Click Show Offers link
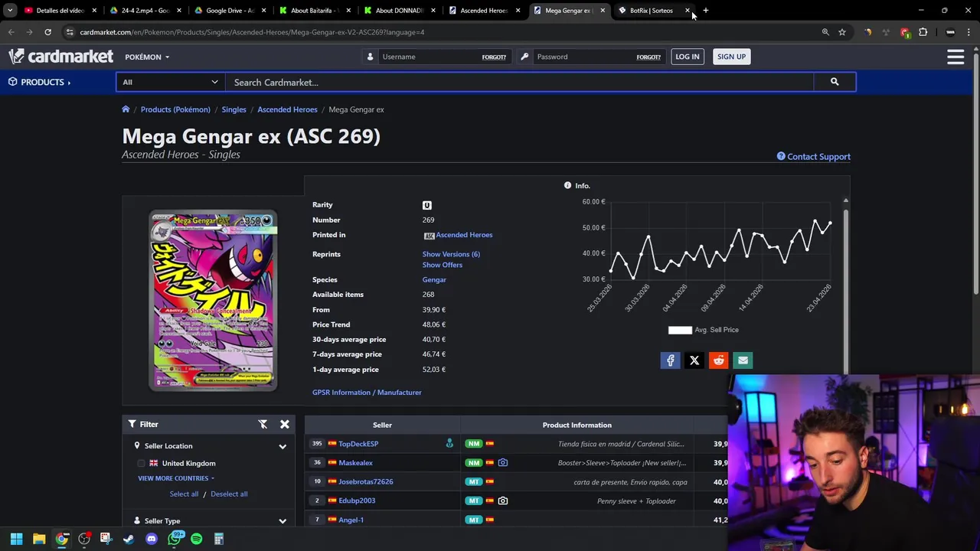The width and height of the screenshot is (980, 551). (443, 265)
